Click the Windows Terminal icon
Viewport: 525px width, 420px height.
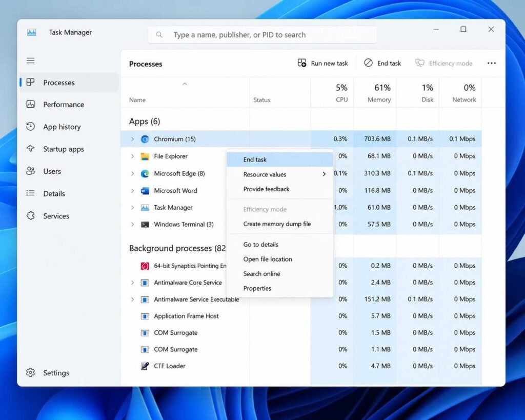click(x=145, y=225)
